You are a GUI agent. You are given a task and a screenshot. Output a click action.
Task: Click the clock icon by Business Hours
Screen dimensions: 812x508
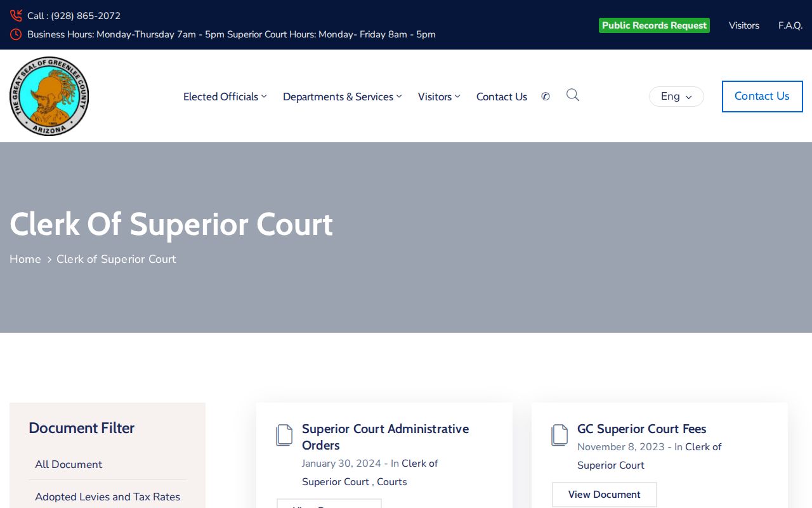[x=16, y=34]
